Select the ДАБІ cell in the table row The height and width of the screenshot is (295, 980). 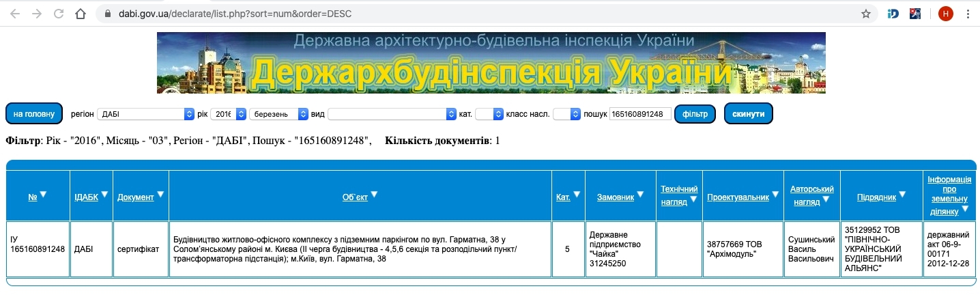click(x=91, y=249)
